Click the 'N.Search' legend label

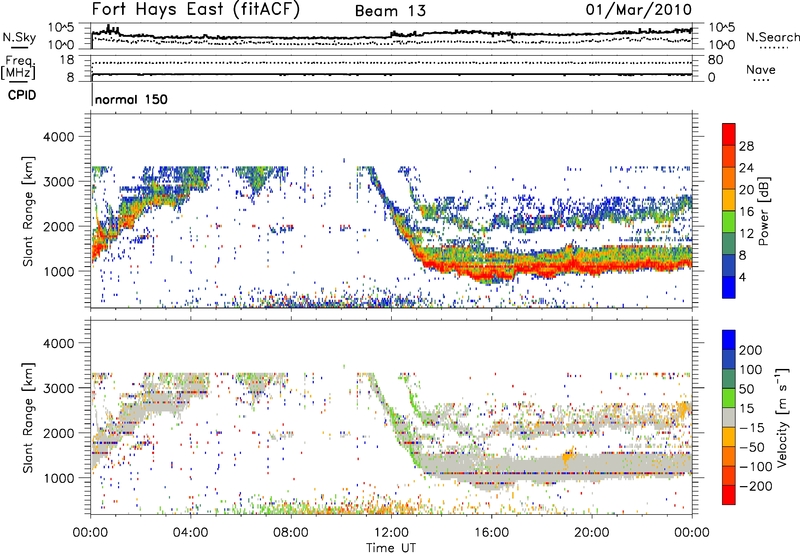(x=772, y=37)
